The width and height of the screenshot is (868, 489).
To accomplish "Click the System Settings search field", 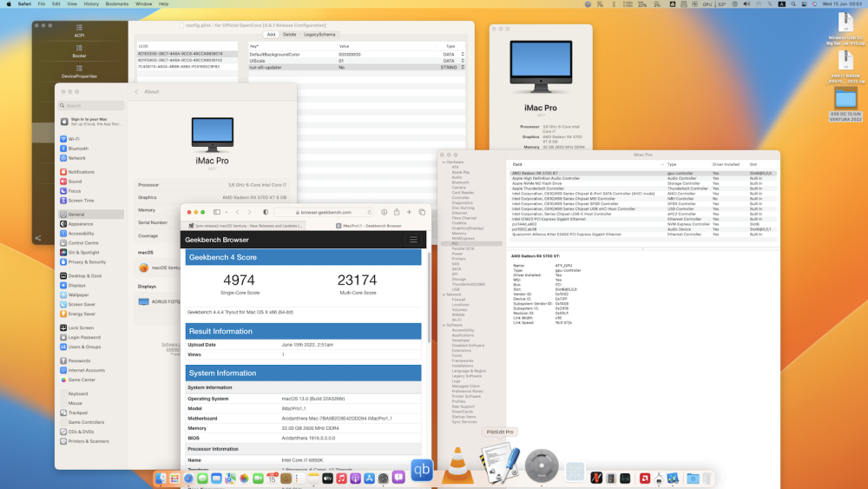I will [x=91, y=105].
